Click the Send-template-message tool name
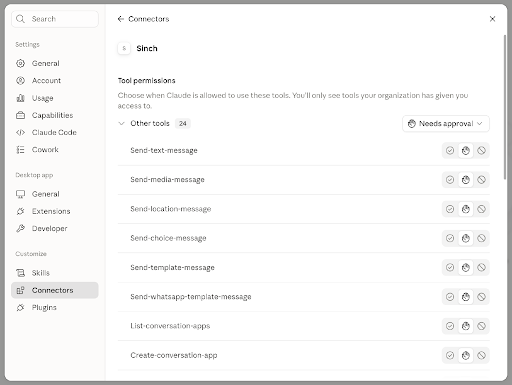 tap(172, 268)
